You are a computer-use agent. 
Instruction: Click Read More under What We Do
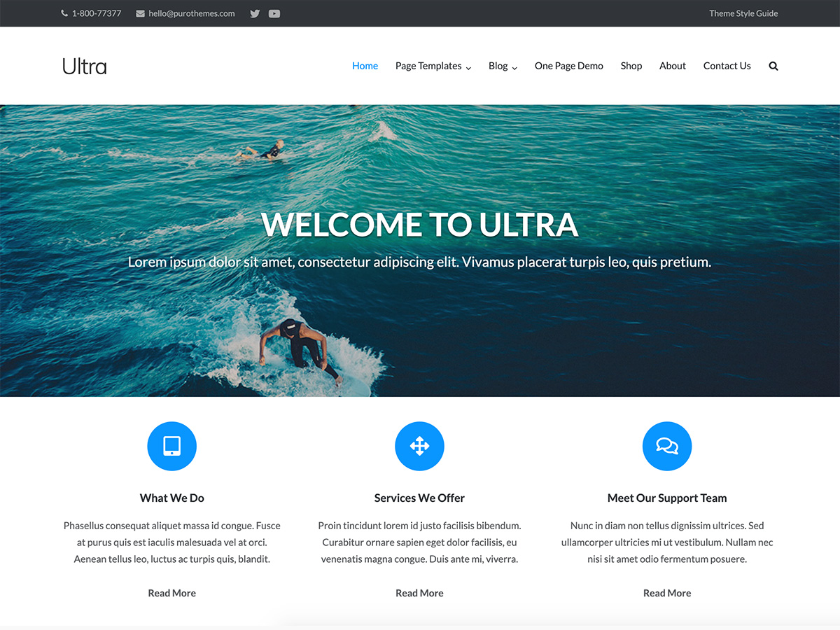[x=171, y=593]
